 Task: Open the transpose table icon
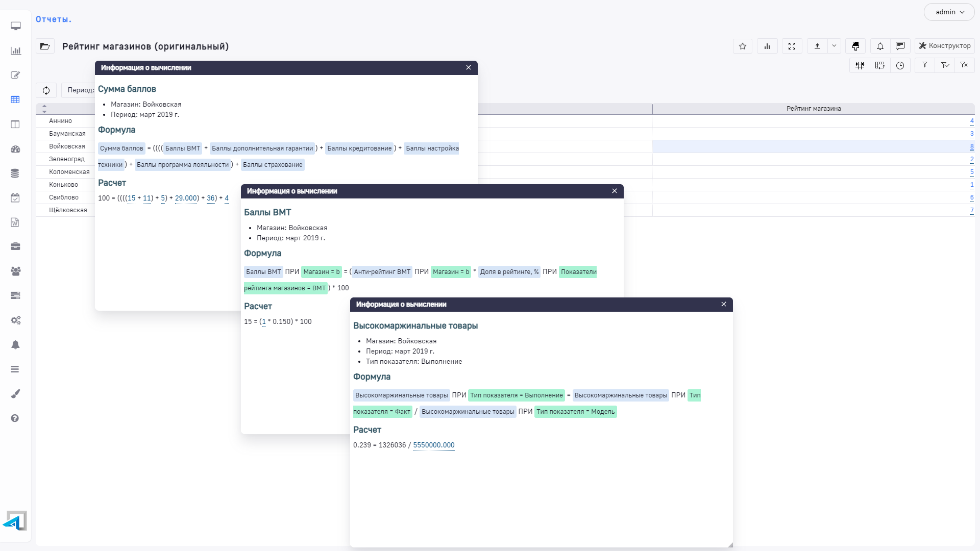point(879,65)
